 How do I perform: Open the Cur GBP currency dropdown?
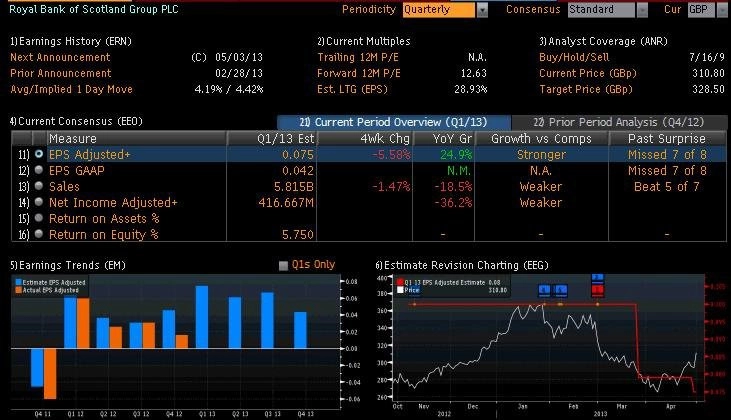[x=708, y=10]
